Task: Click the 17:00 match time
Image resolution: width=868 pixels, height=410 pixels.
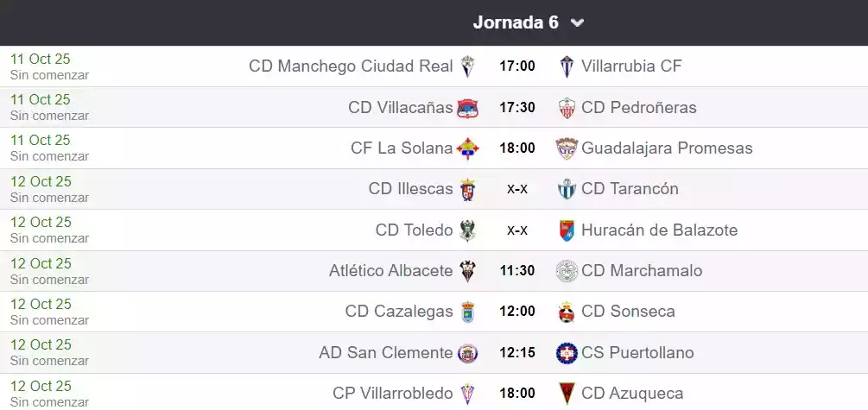Action: 517,66
